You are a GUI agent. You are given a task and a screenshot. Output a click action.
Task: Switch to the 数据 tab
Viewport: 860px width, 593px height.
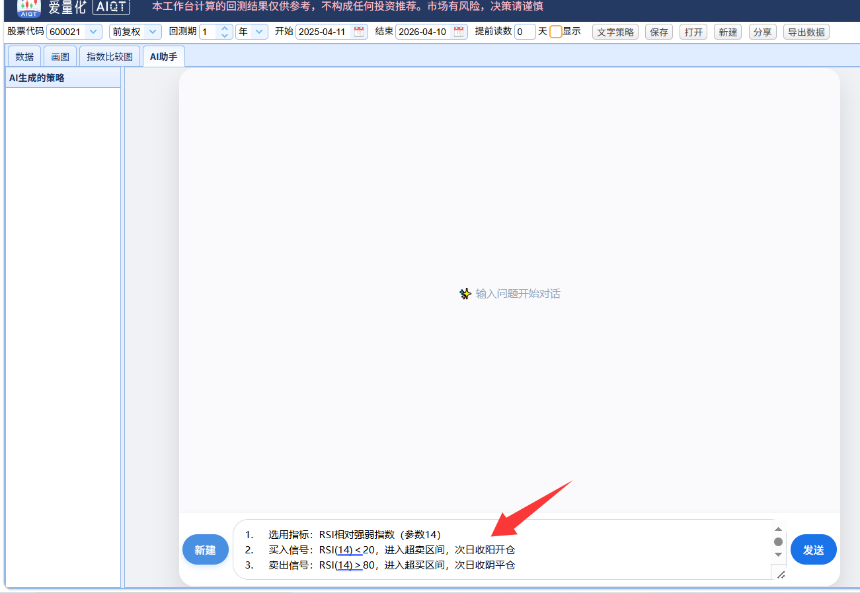point(24,57)
